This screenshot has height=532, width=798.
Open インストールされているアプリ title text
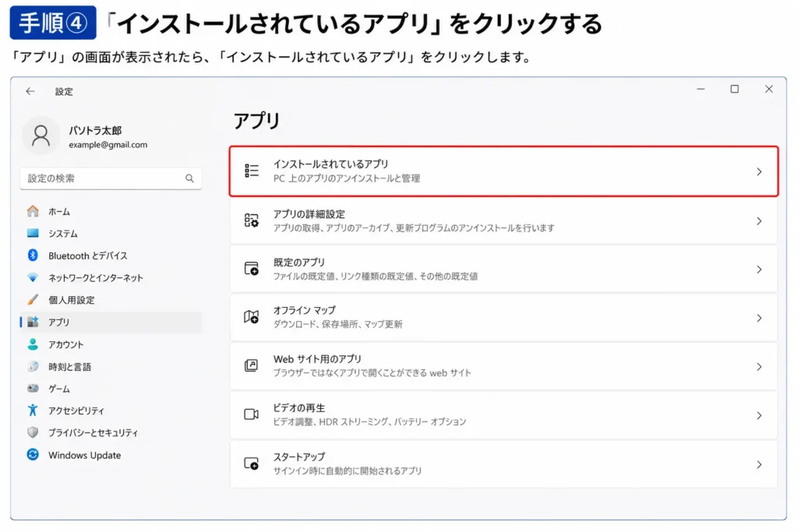330,164
